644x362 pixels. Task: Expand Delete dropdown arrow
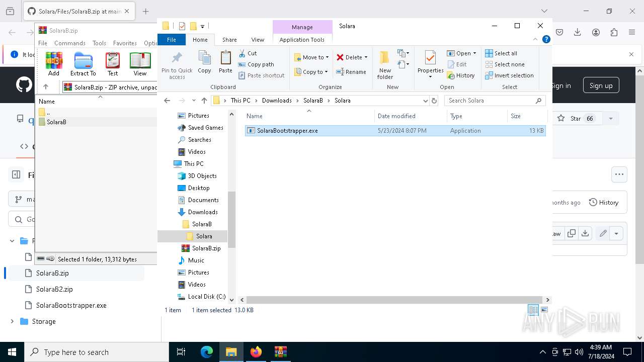(x=366, y=57)
